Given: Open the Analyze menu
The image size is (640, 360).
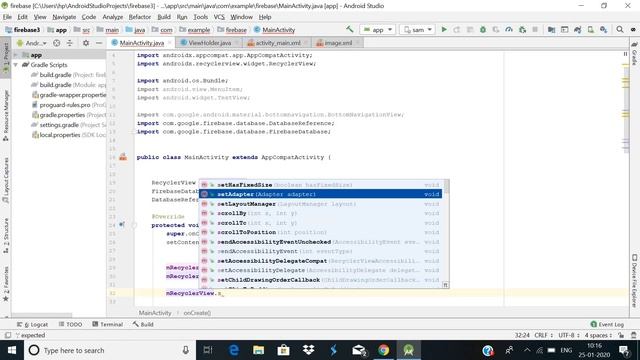Looking at the screenshot, I should 113,17.
